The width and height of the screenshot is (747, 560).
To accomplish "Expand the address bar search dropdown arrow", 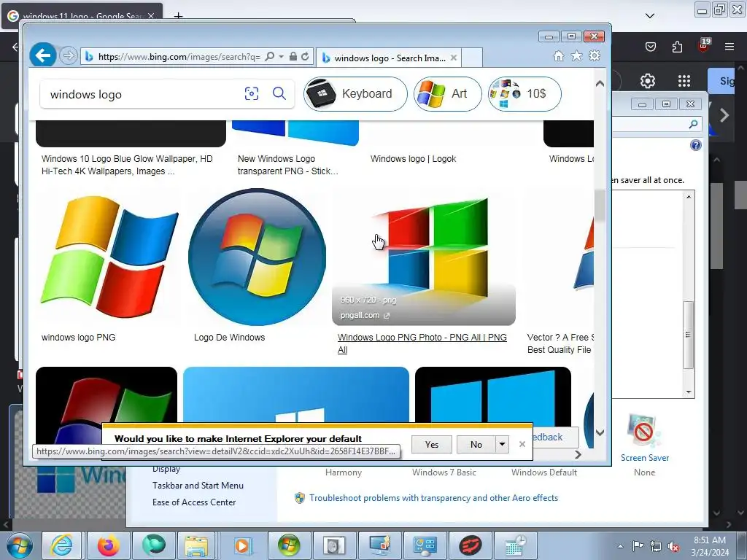I will (281, 56).
